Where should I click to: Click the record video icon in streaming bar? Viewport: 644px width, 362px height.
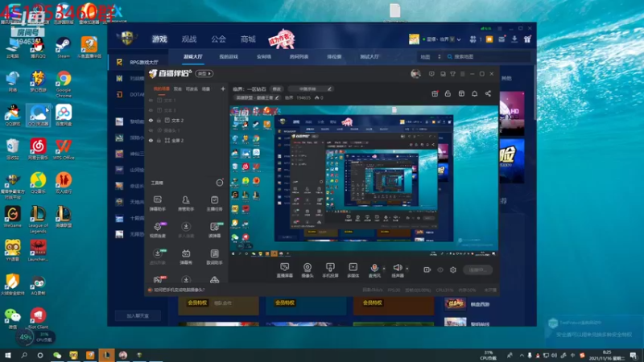[427, 269]
